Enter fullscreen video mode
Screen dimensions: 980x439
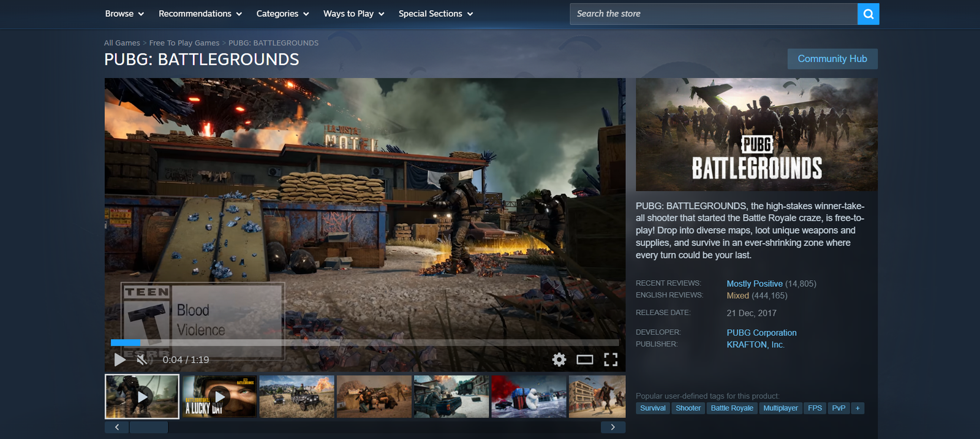[611, 360]
